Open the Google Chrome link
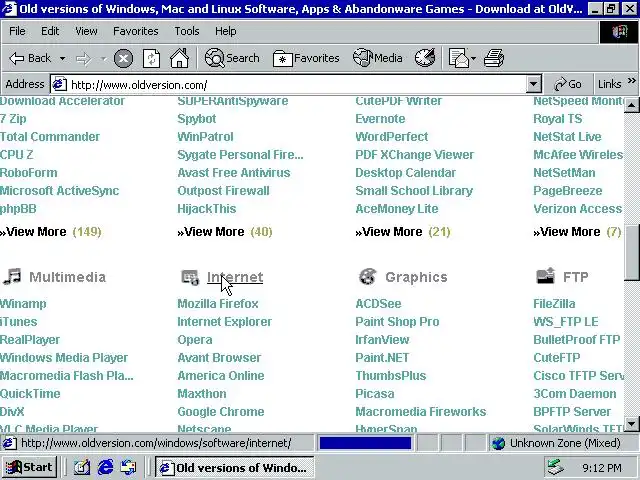This screenshot has height=480, width=640. [221, 411]
